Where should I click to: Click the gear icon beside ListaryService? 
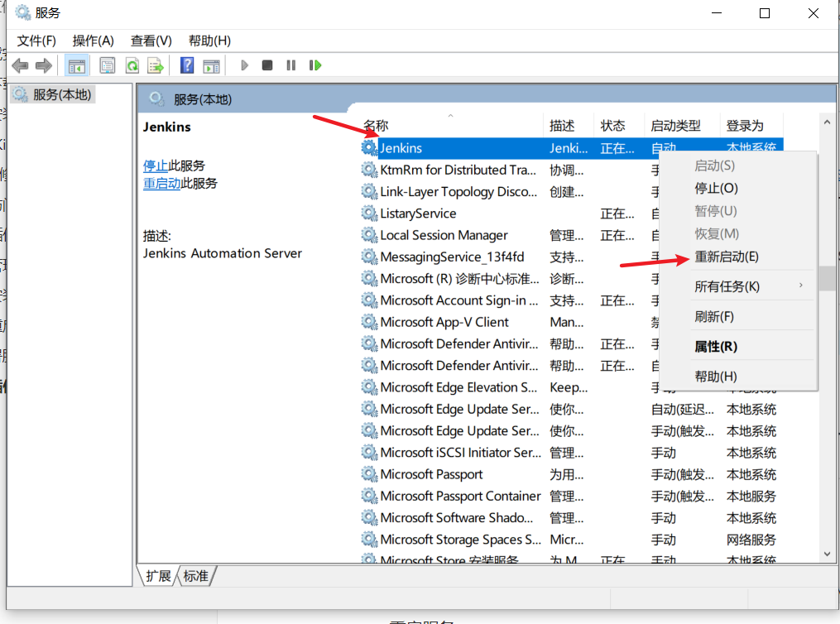369,214
